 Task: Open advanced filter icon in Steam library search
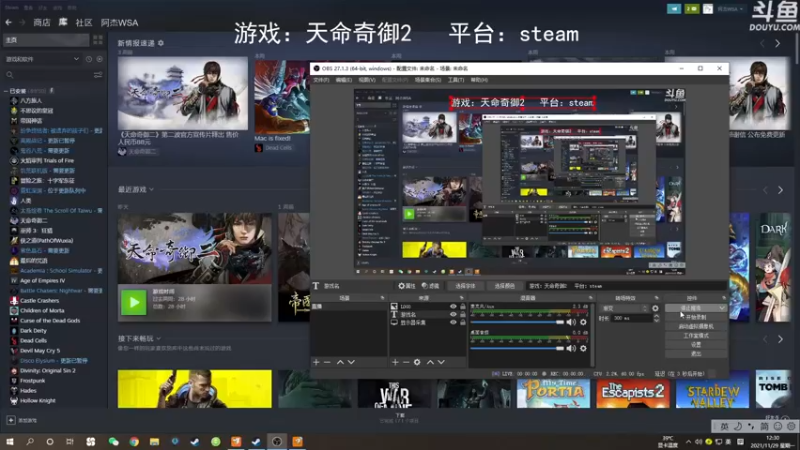click(x=98, y=75)
